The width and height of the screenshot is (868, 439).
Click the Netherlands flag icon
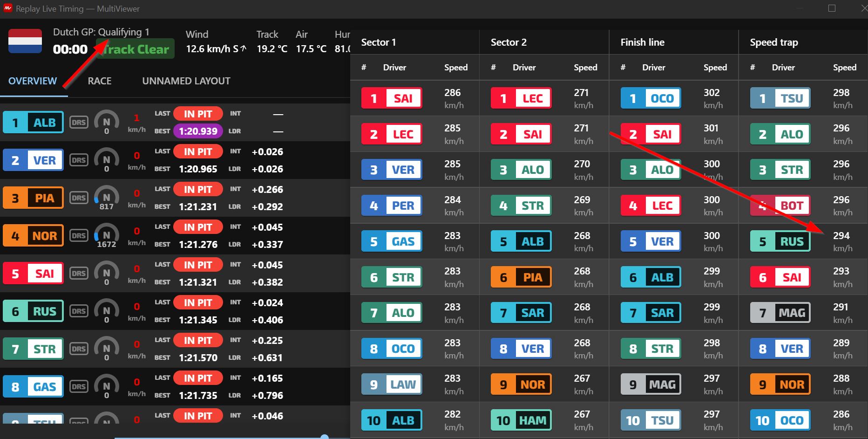25,41
